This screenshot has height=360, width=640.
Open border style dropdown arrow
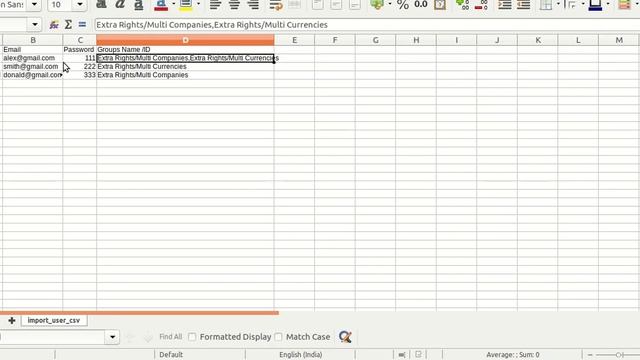tap(583, 4)
